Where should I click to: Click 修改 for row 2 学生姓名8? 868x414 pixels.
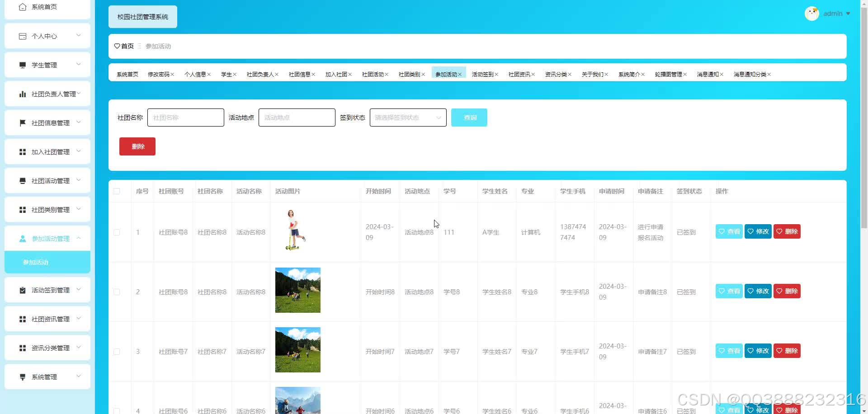(x=758, y=291)
